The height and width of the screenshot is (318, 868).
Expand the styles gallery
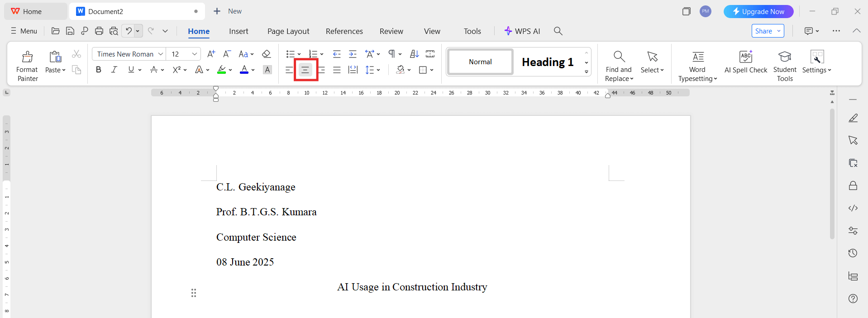point(587,71)
